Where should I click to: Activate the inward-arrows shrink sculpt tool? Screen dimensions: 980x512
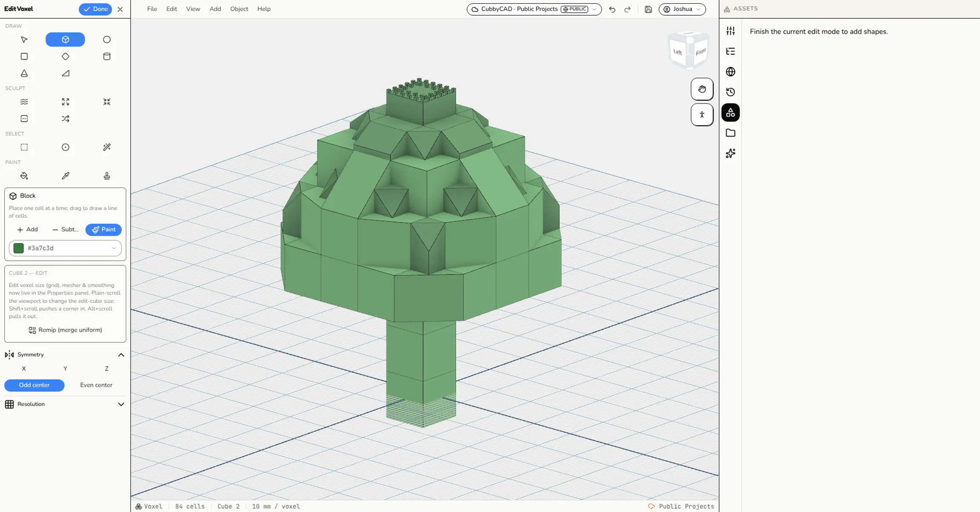click(107, 102)
